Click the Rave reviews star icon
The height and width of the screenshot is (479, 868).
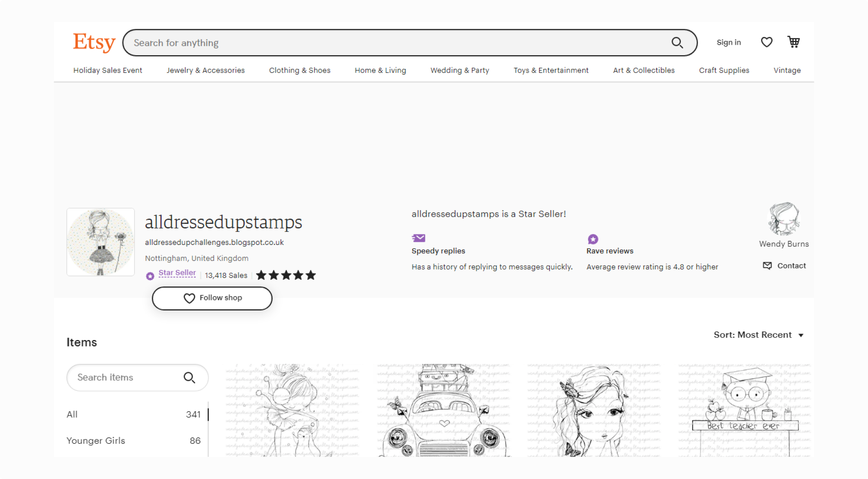pyautogui.click(x=593, y=239)
